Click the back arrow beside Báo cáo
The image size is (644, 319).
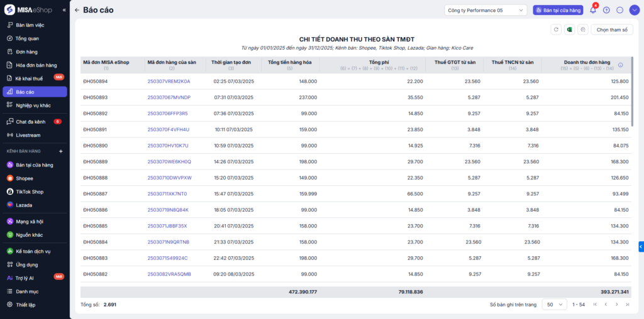click(x=77, y=10)
